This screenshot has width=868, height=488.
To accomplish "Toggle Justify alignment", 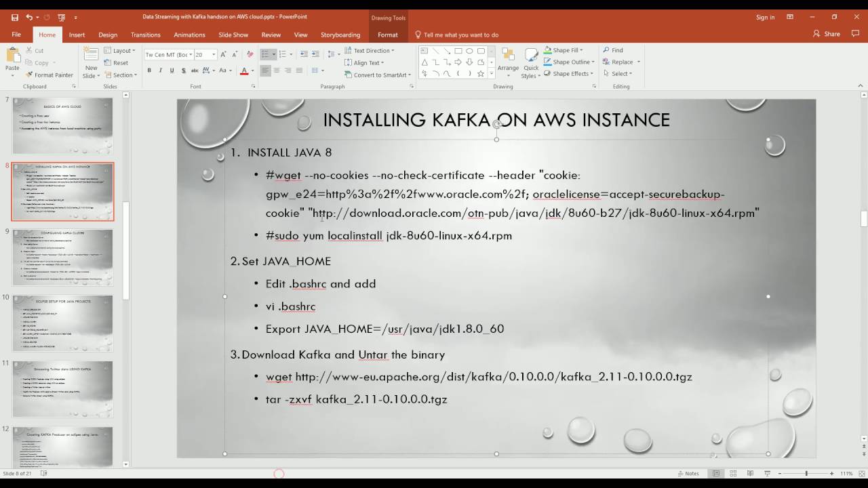I will [299, 70].
